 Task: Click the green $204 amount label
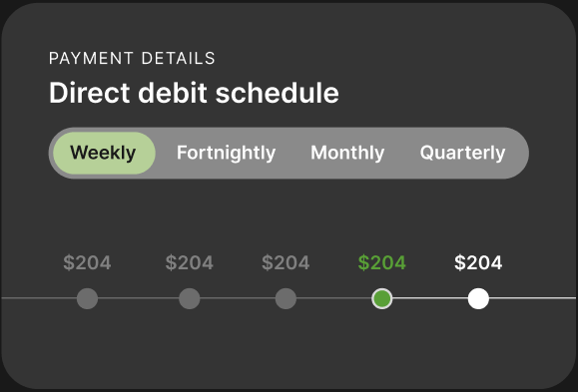[382, 262]
